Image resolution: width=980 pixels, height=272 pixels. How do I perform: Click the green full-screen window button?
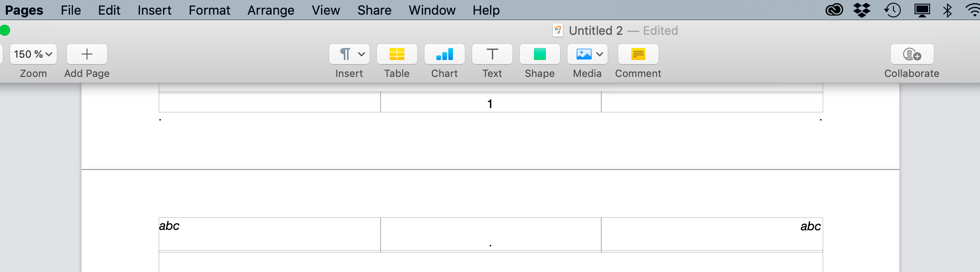click(x=5, y=31)
